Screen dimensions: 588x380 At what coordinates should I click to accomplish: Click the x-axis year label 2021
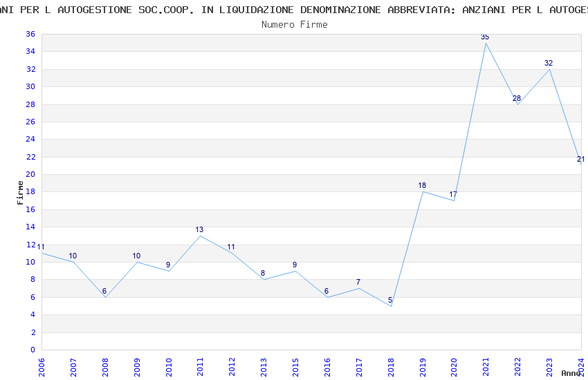pyautogui.click(x=486, y=368)
